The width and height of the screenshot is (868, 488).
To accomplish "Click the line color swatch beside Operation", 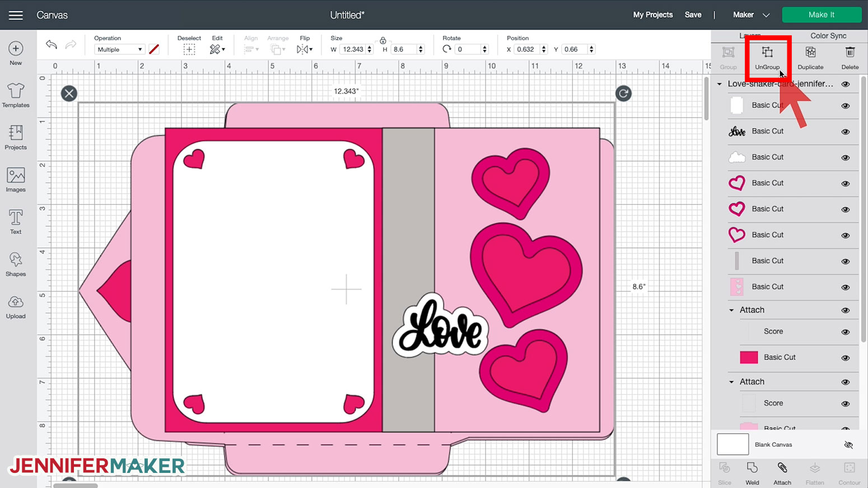I will click(154, 49).
